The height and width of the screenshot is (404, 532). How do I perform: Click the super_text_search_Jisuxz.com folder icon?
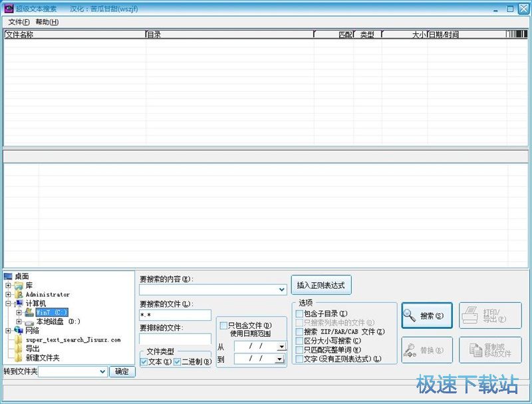(19, 339)
